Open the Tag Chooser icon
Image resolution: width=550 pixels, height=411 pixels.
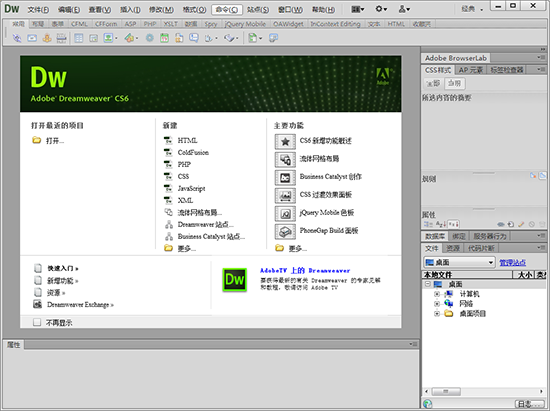point(274,38)
